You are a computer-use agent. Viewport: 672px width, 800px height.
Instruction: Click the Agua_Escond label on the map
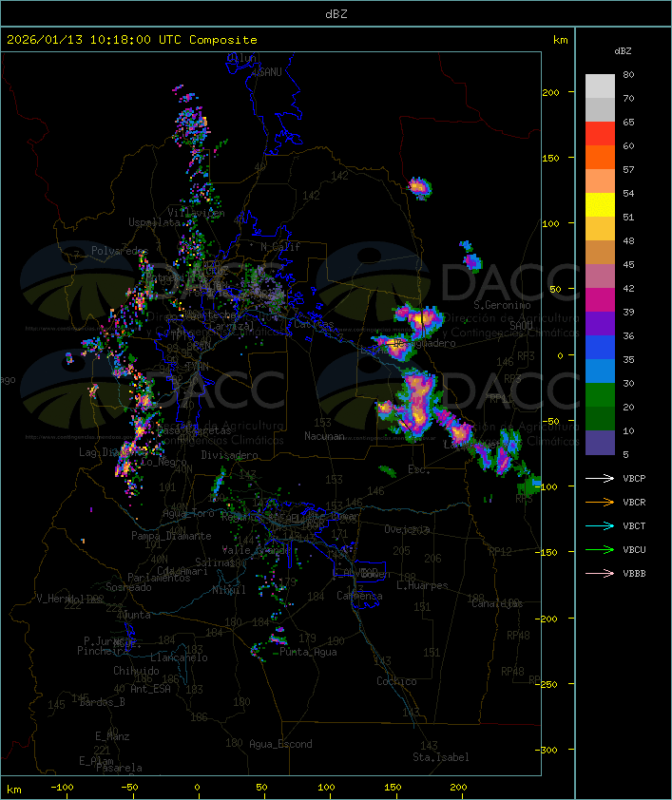point(279,744)
